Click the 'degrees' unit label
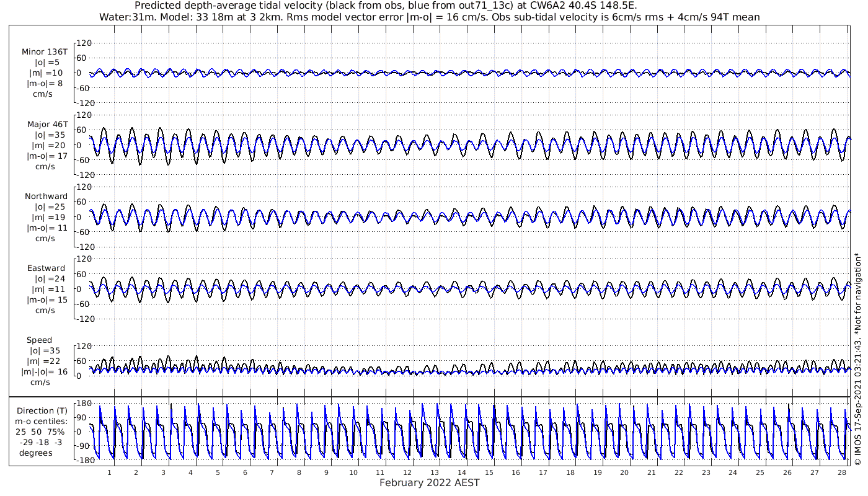868x496 pixels. [36, 453]
